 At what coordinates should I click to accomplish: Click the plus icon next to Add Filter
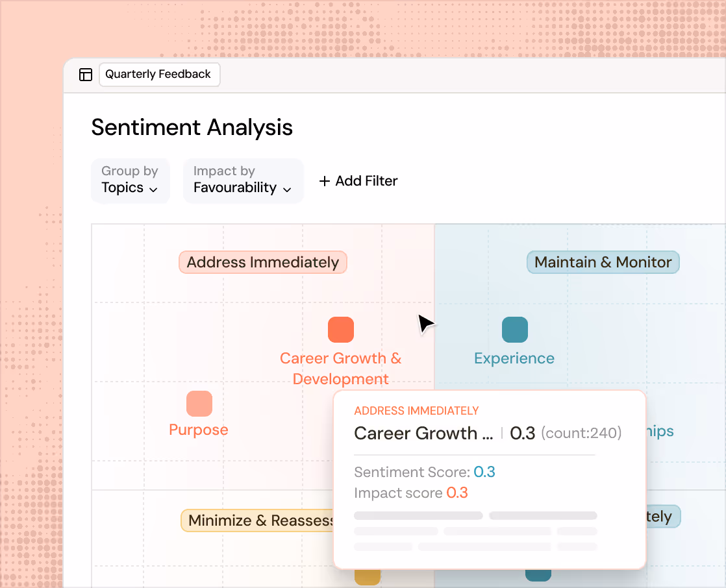pyautogui.click(x=325, y=180)
